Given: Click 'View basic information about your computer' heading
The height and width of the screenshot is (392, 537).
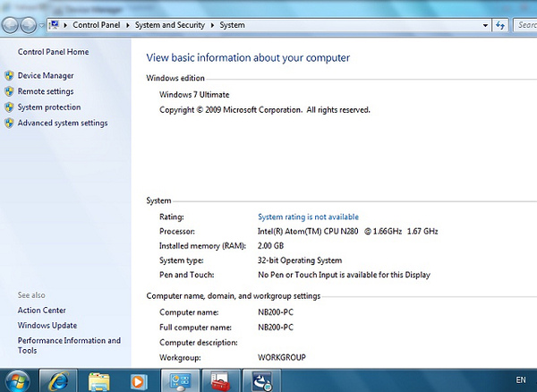Looking at the screenshot, I should pos(248,57).
